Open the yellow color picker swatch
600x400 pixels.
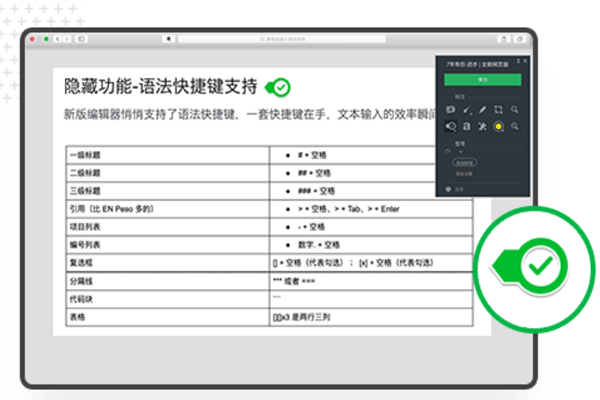click(499, 127)
